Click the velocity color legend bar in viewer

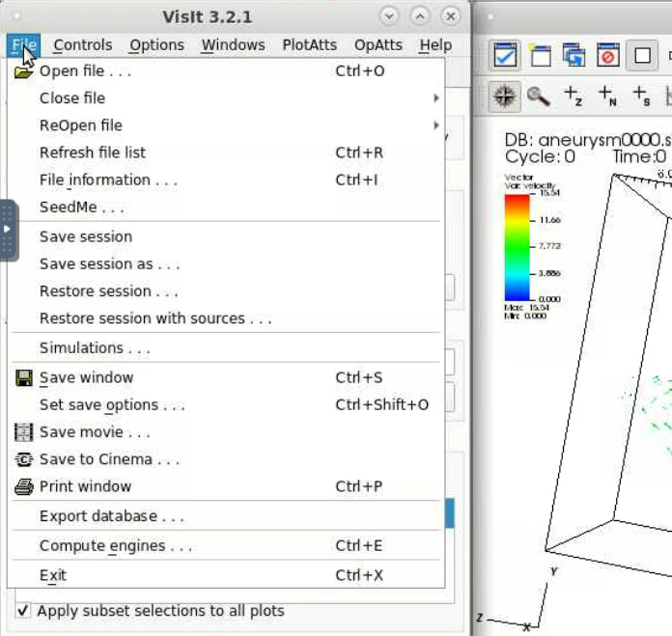[x=517, y=247]
